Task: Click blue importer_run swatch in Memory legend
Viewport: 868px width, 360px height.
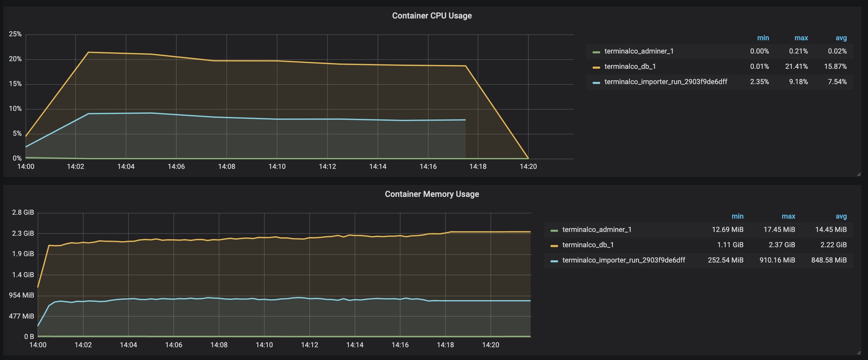Action: [554, 261]
